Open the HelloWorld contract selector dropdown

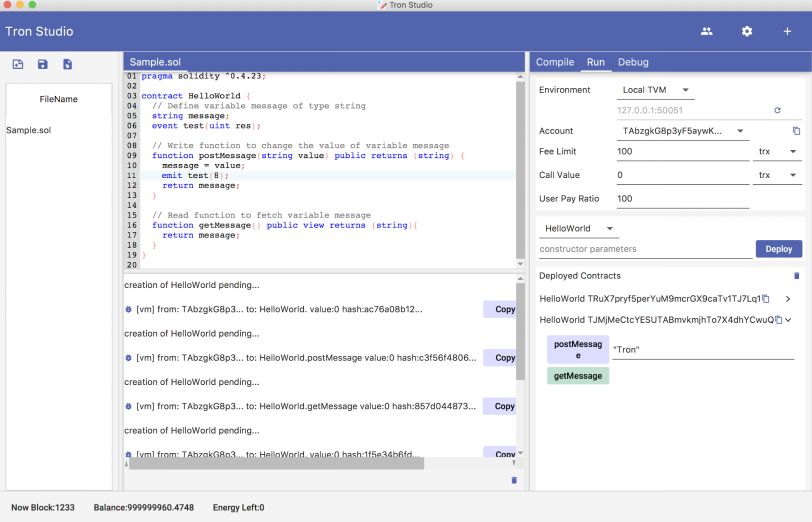tap(578, 228)
